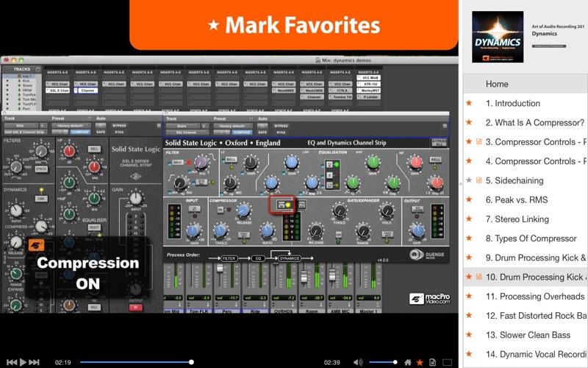588x368 pixels.
Task: Click the macProVideo.com logo on video
Action: (429, 299)
